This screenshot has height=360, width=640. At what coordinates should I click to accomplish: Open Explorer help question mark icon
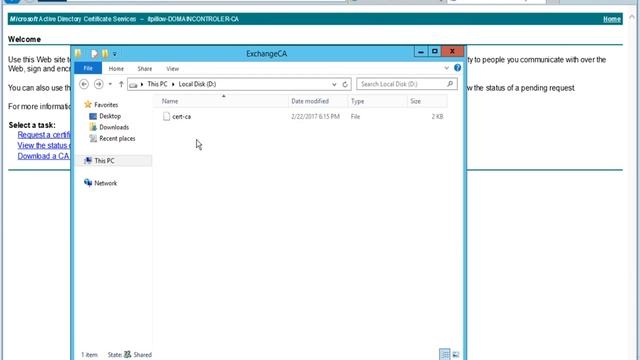pyautogui.click(x=458, y=68)
